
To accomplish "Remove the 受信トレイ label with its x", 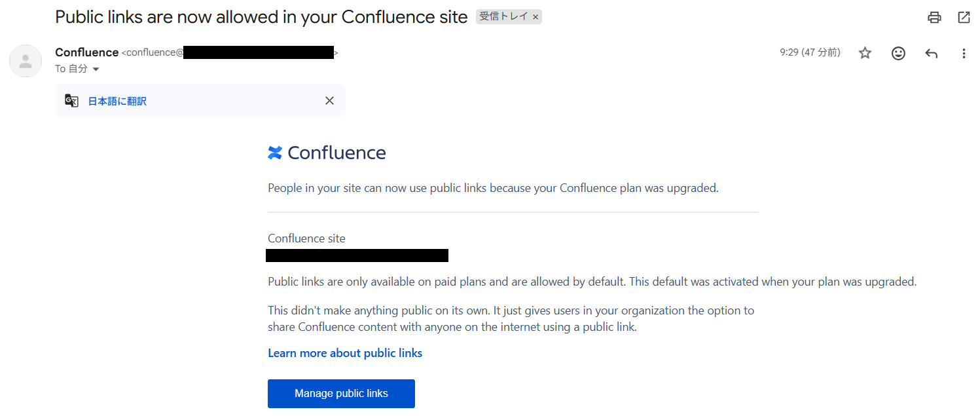I will [x=535, y=17].
